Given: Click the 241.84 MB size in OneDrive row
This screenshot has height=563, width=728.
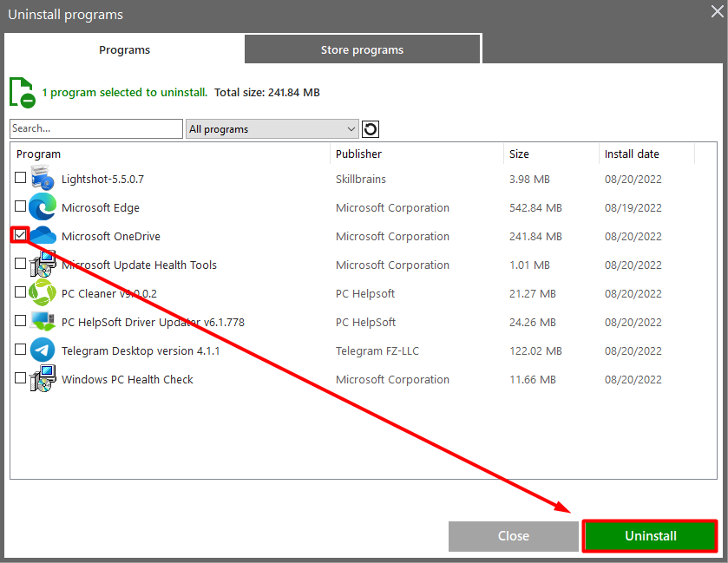Looking at the screenshot, I should [x=535, y=236].
